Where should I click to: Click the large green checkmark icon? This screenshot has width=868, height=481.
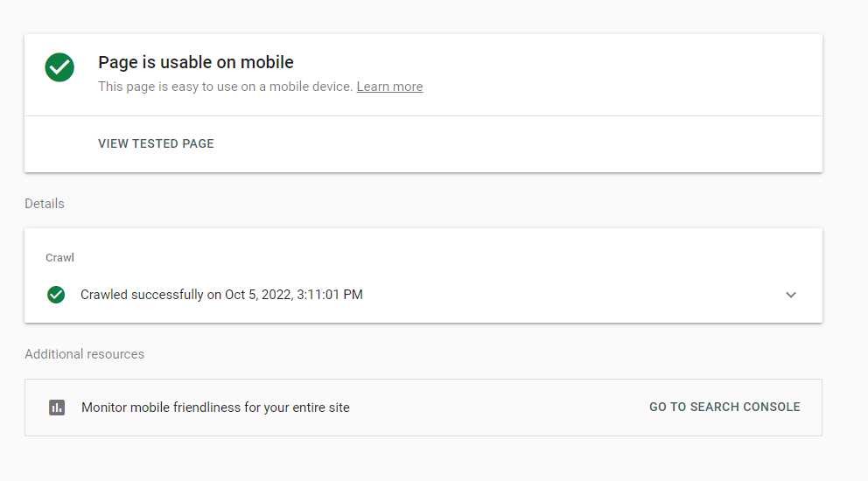59,67
